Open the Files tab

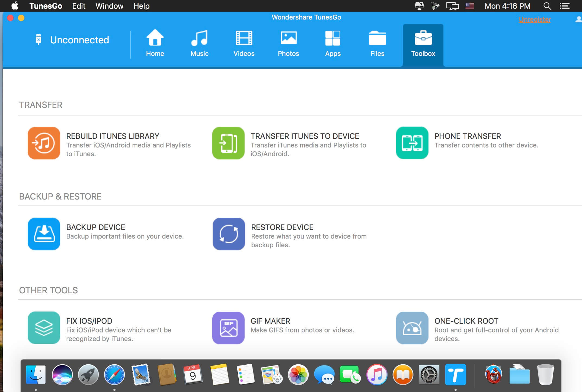pyautogui.click(x=378, y=43)
